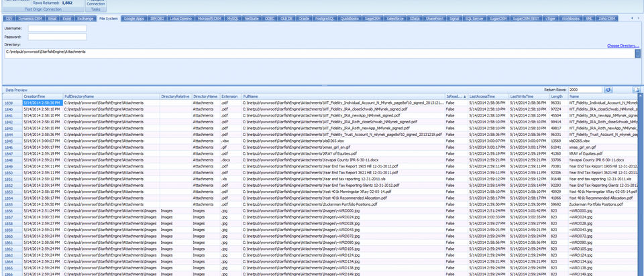Click the XRAY of Equities.pdf name cell
The image size is (644, 276).
click(602, 154)
